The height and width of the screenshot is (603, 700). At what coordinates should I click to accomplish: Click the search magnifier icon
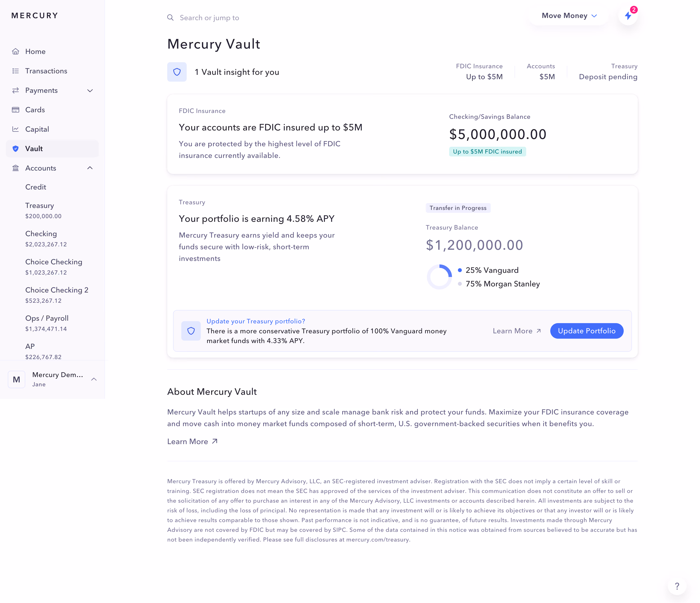(x=170, y=17)
